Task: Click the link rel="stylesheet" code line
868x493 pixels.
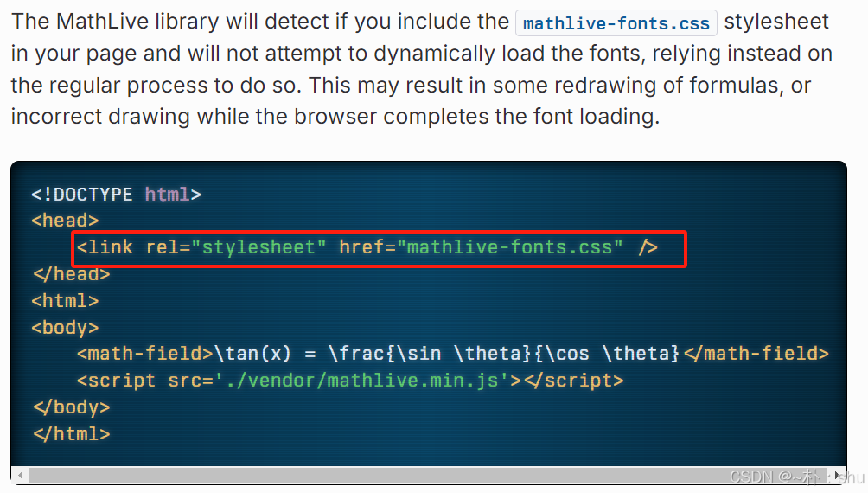Action: pyautogui.click(x=367, y=247)
